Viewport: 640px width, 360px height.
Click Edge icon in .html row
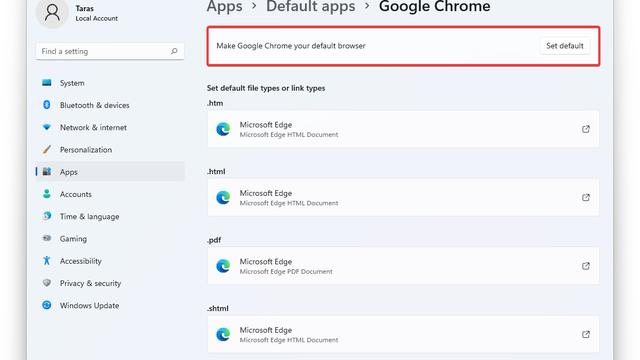(223, 198)
